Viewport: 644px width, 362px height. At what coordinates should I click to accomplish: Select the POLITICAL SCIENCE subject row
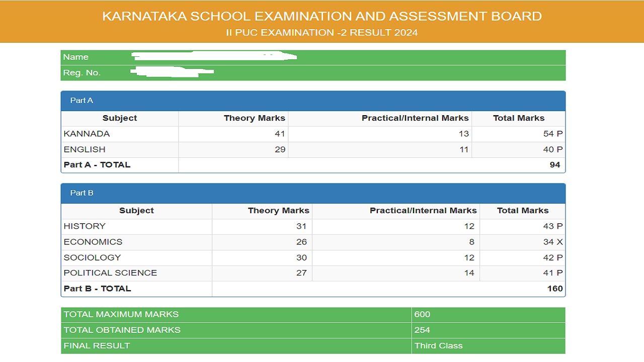pyautogui.click(x=110, y=273)
